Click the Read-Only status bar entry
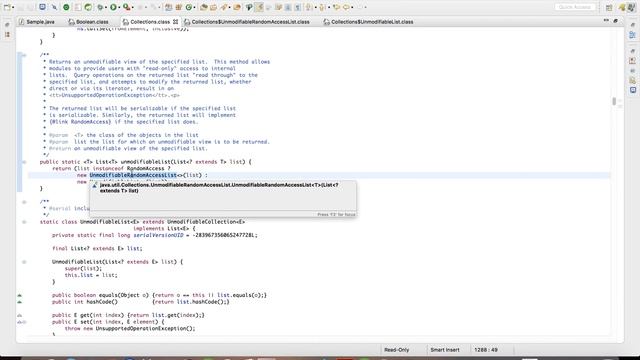This screenshot has height=360, width=640. tap(396, 350)
